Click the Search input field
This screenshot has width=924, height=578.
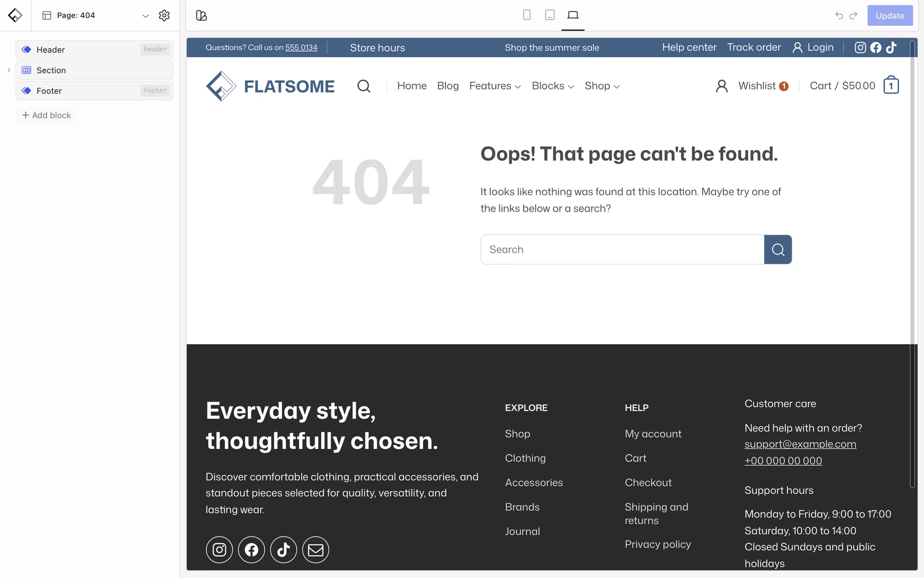(x=622, y=250)
